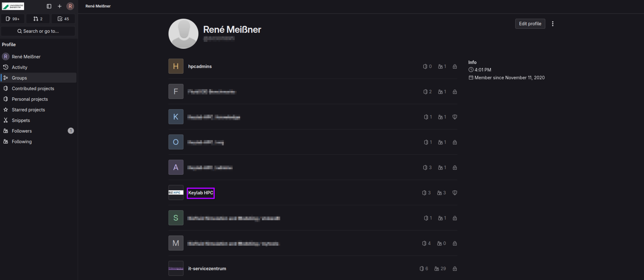Open assigned issues counter 99+

tap(13, 19)
